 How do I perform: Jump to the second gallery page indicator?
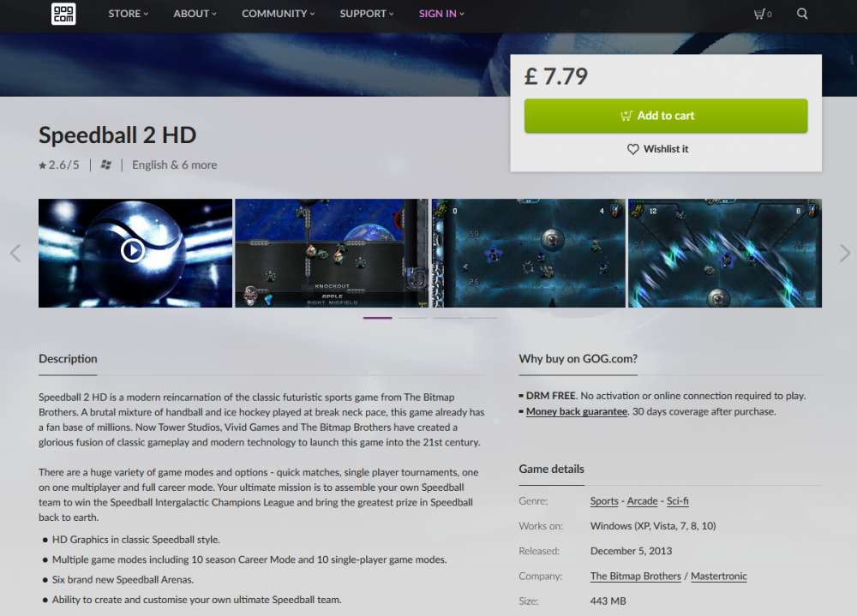(x=413, y=318)
